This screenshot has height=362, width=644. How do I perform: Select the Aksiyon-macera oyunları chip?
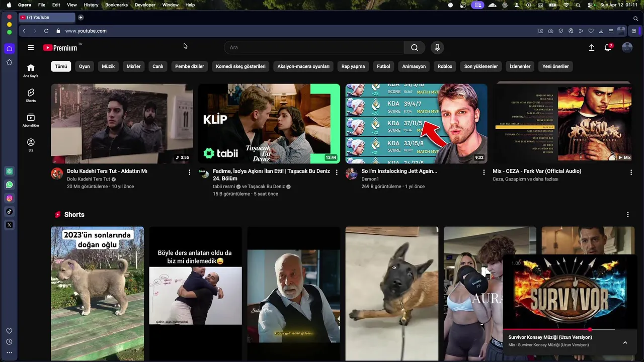(303, 66)
